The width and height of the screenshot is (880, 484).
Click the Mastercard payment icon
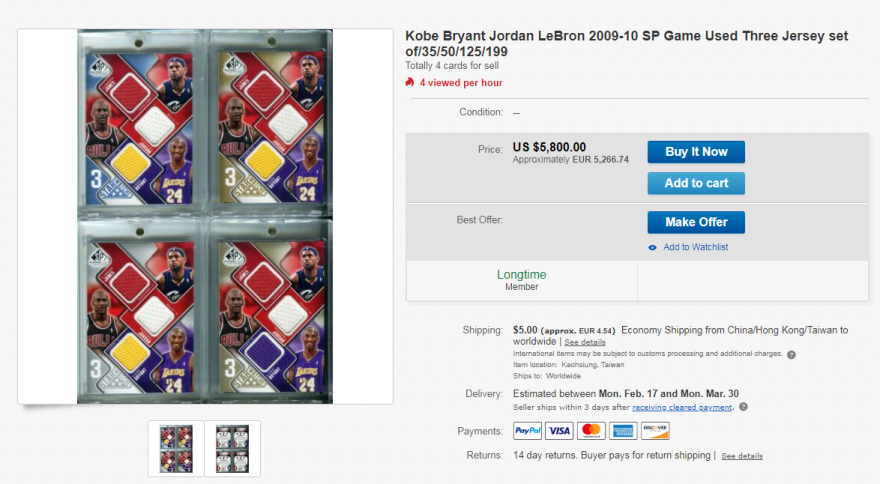[591, 431]
